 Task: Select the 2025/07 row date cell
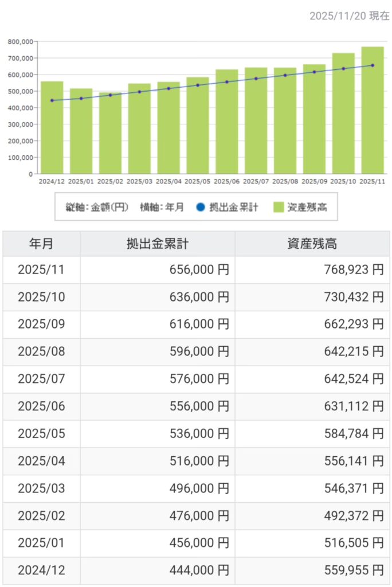click(x=41, y=379)
